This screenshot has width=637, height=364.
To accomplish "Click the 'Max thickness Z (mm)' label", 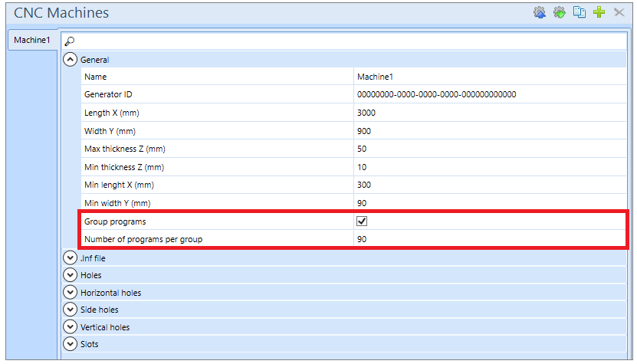I will (x=125, y=149).
